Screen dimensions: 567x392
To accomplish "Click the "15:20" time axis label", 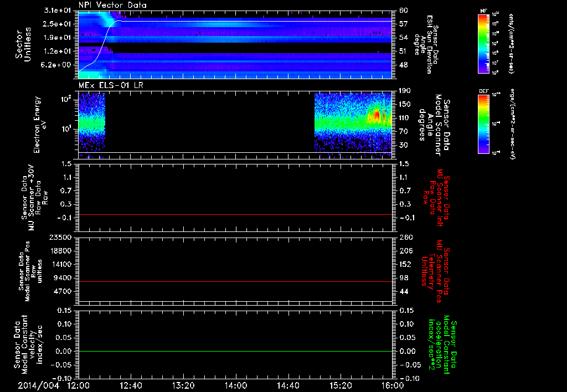I will 341,385.
